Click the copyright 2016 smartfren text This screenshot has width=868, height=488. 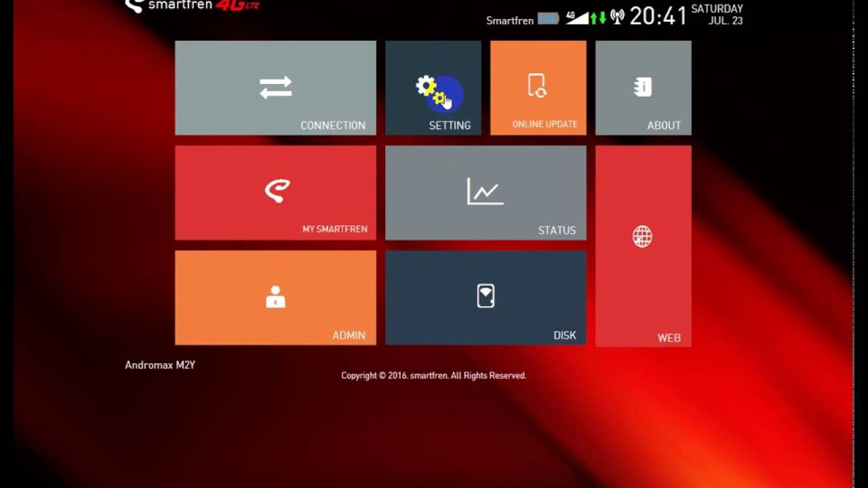433,375
